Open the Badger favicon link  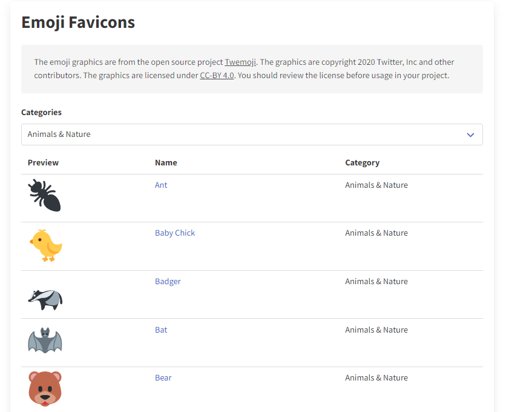(168, 282)
